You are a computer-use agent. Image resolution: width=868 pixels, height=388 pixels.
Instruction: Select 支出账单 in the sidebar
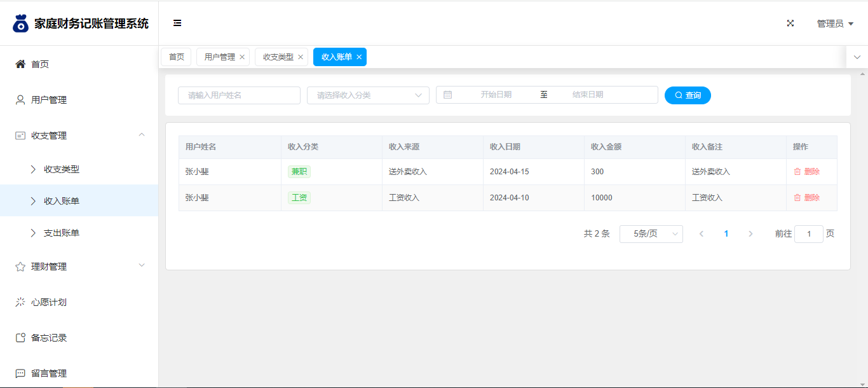click(62, 233)
